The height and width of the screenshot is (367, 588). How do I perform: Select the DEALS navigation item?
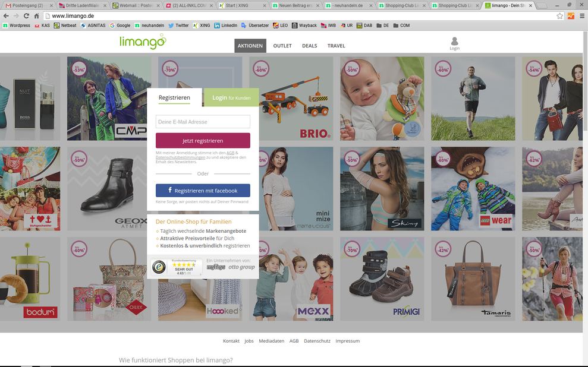pyautogui.click(x=310, y=46)
